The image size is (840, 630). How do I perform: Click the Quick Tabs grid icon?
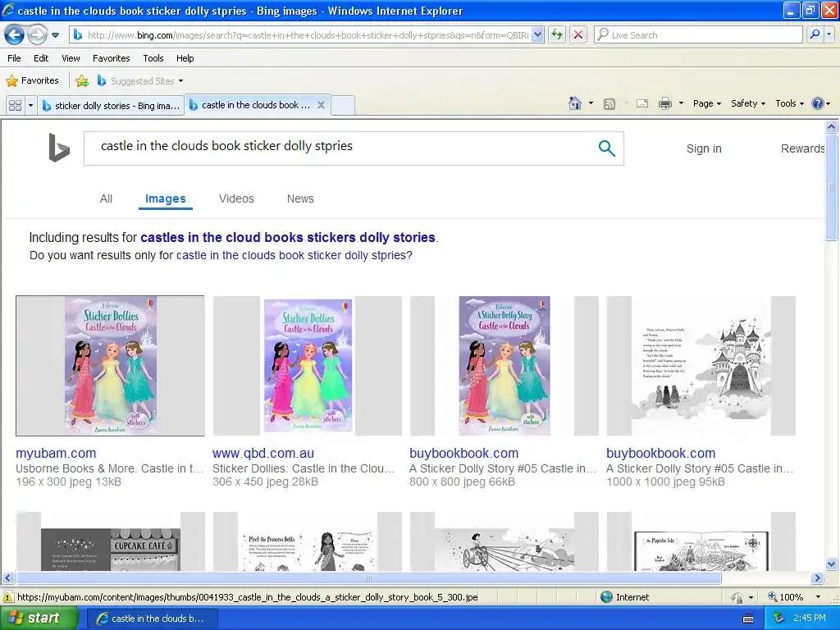15,106
